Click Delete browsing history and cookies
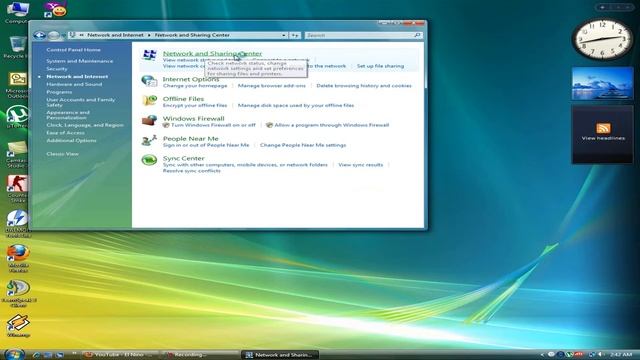Image resolution: width=640 pixels, height=360 pixels. pos(364,86)
